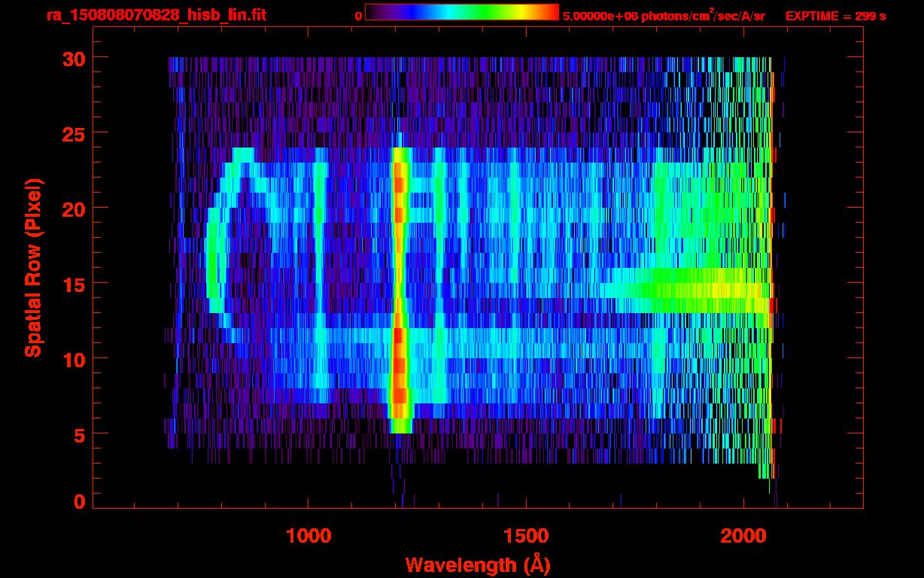Click the 1500 wavelength tick label
Image resolution: width=924 pixels, height=578 pixels.
[x=525, y=536]
